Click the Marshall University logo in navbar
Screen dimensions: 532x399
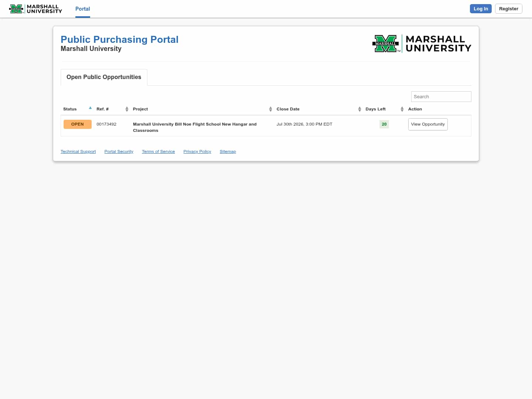[x=35, y=9]
